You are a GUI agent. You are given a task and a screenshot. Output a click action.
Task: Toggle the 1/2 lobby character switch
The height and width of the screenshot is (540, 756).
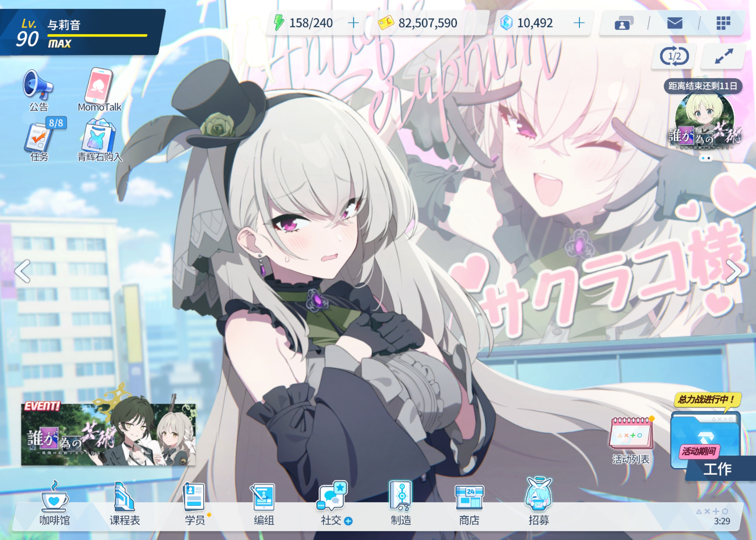(x=674, y=56)
